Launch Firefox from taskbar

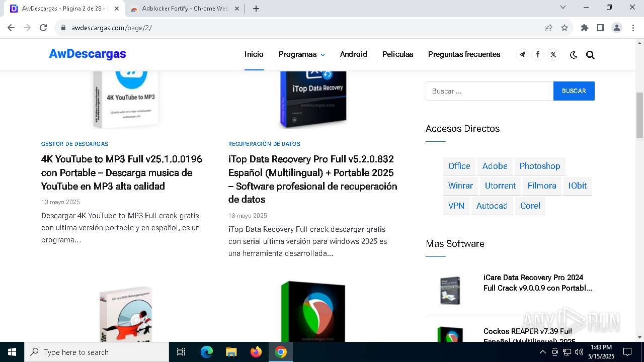(x=256, y=352)
